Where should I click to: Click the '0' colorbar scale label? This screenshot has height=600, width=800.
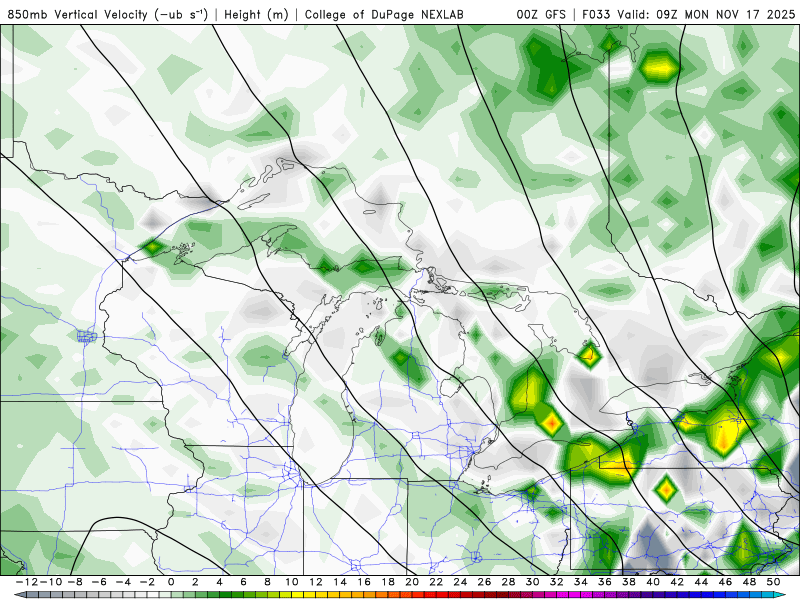(171, 582)
